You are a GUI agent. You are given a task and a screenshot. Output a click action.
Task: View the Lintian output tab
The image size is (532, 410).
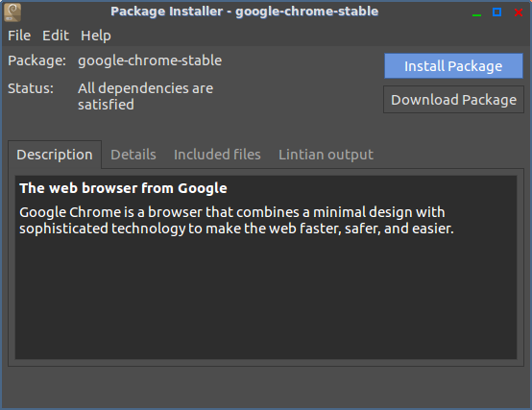pos(326,155)
